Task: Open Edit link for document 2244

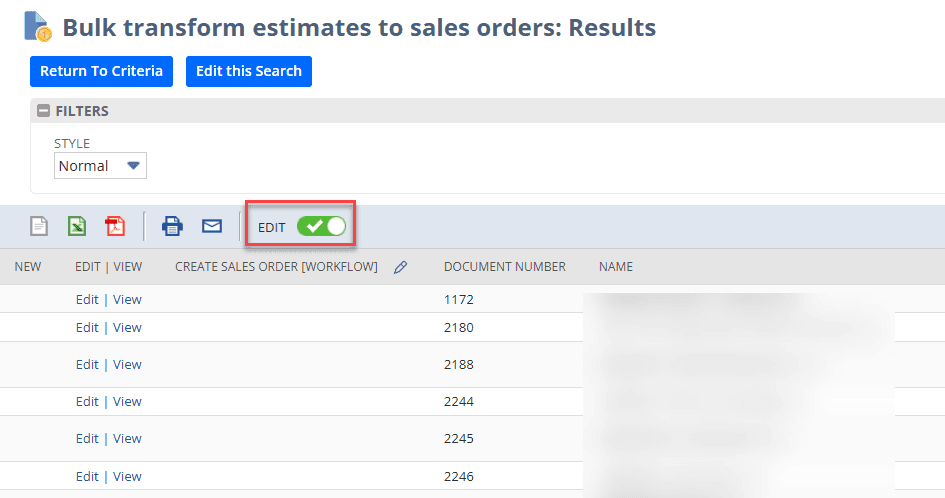Action: [87, 402]
